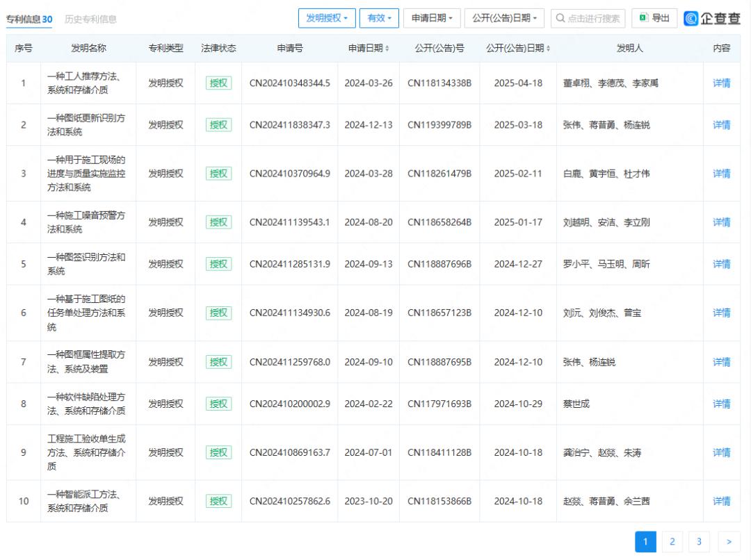
Task: Switch to the 历史专利信息 tab
Action: click(90, 19)
